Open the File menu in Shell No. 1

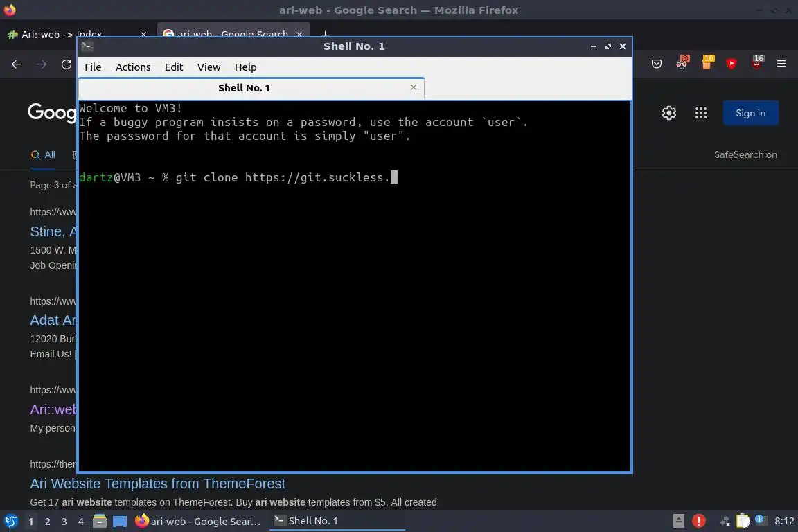[93, 67]
